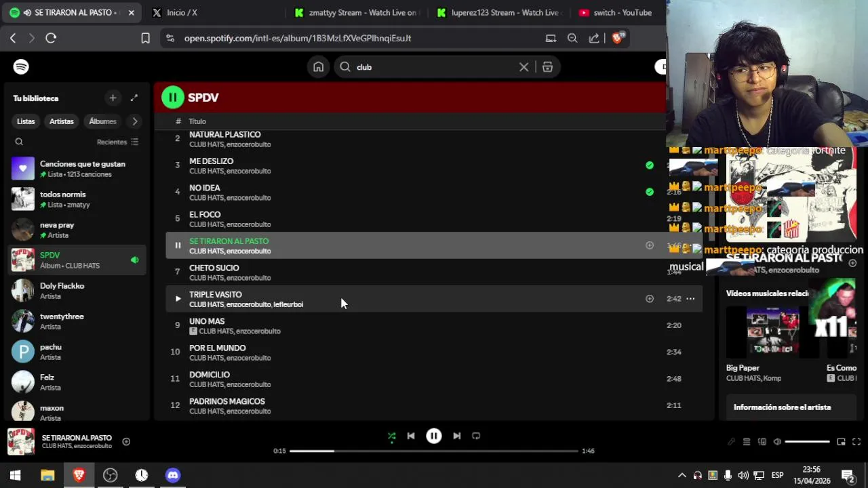Go to Spotify home via house icon
The height and width of the screenshot is (488, 868).
318,67
